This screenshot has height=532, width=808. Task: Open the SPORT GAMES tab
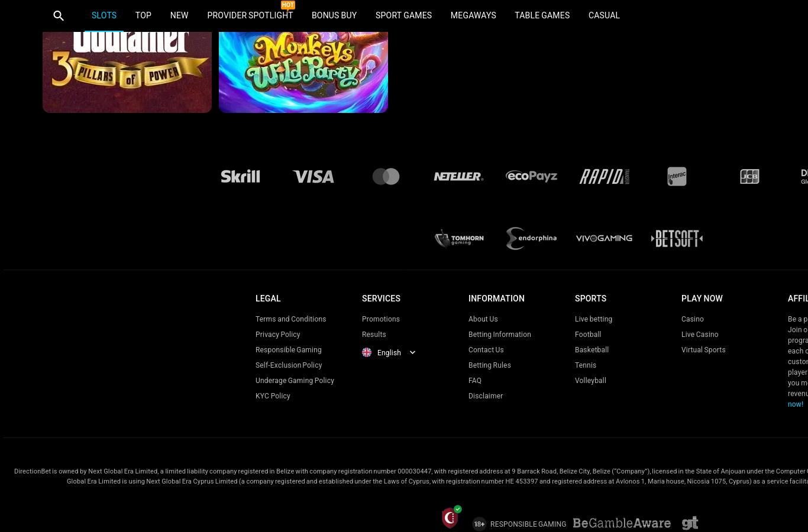click(403, 15)
